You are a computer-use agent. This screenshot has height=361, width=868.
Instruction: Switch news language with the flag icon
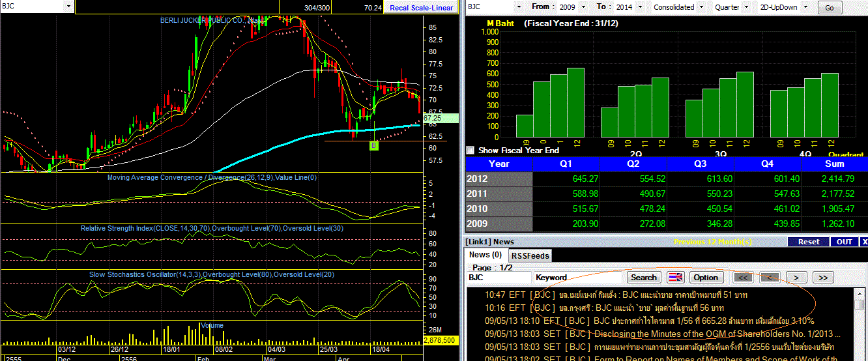pyautogui.click(x=676, y=277)
